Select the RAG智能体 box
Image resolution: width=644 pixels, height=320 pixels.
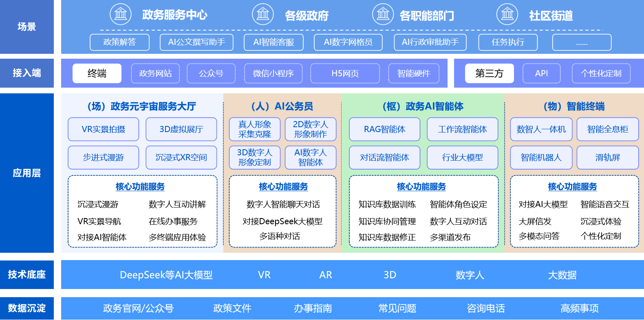point(384,129)
